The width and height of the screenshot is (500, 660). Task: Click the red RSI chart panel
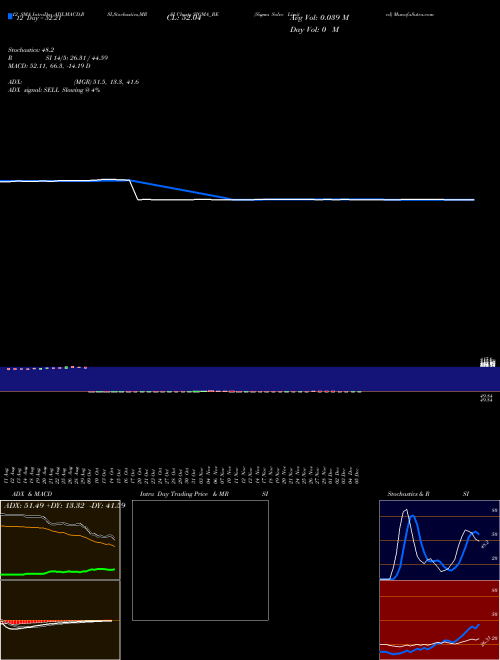(x=439, y=620)
